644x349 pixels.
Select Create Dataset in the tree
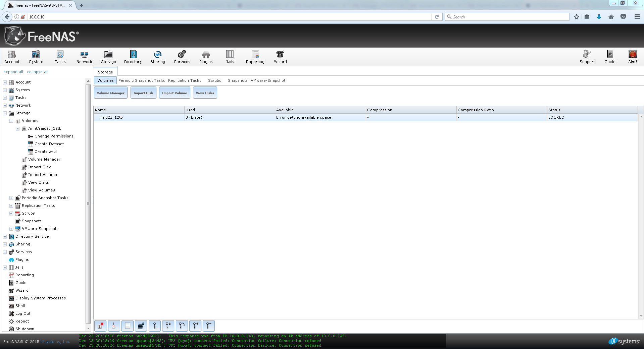49,144
